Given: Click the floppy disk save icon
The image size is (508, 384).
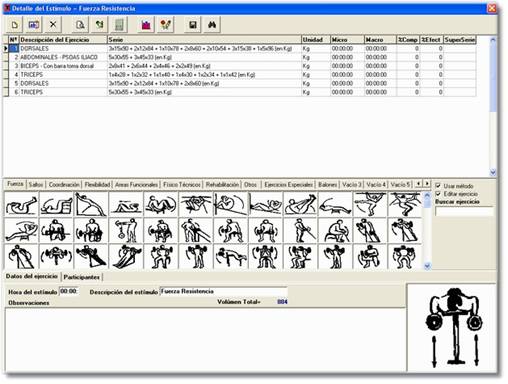Looking at the screenshot, I should pyautogui.click(x=193, y=25).
